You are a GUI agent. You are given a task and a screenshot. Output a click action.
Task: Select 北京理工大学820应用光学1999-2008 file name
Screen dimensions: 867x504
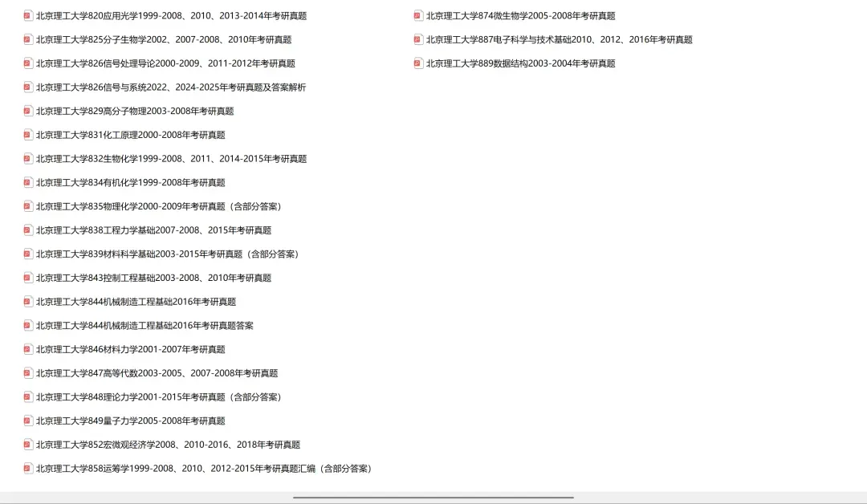click(172, 16)
